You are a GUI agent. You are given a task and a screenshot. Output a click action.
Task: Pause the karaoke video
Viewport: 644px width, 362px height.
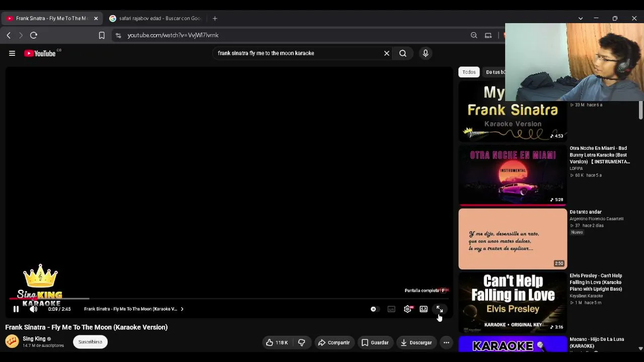pyautogui.click(x=16, y=309)
